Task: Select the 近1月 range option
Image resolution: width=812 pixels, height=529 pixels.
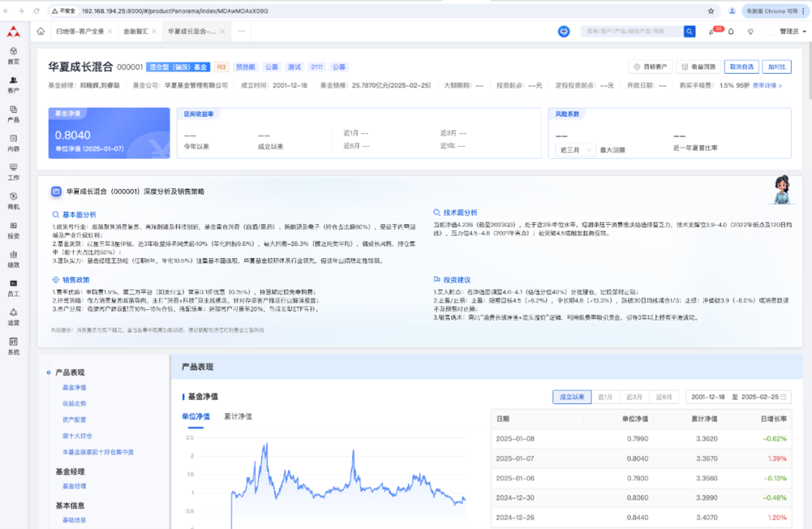Action: [x=605, y=397]
